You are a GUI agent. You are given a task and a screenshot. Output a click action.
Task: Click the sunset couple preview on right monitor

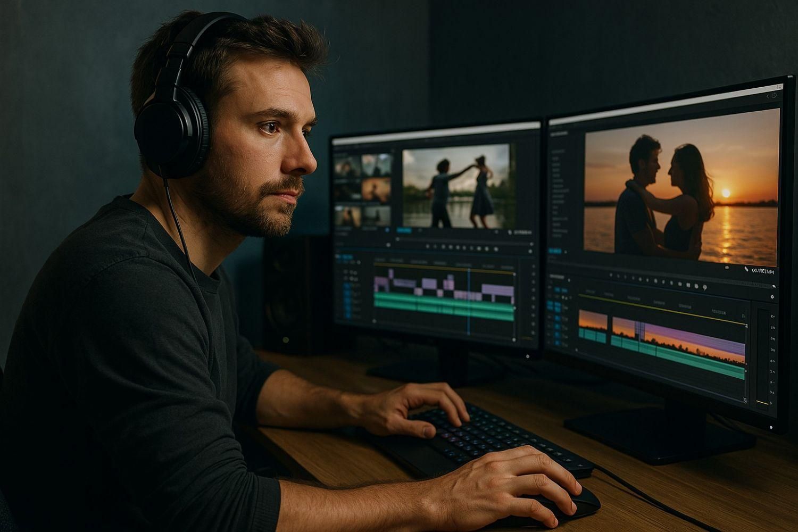pyautogui.click(x=681, y=186)
